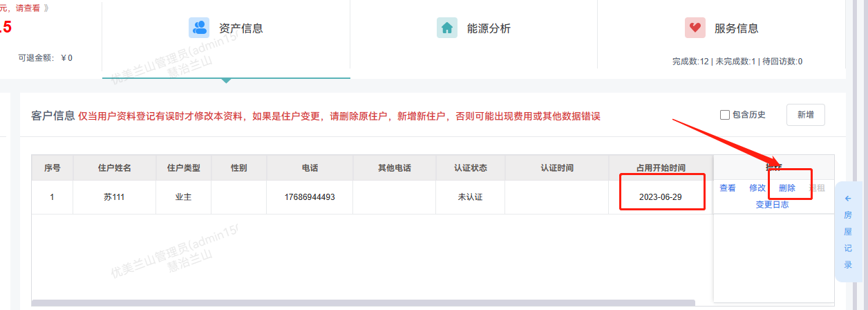The image size is (868, 310).
Task: Click the 未认证 status cell
Action: click(x=471, y=197)
